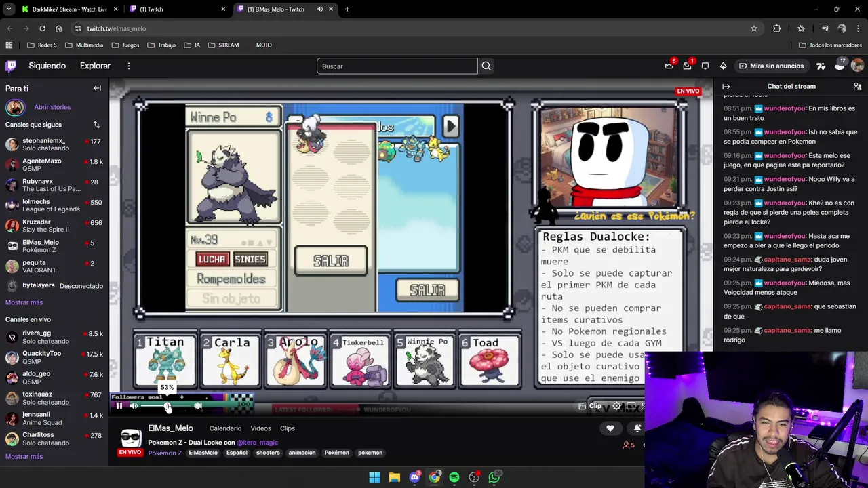Viewport: 868px width, 488px height.
Task: Open a new browser tab
Action: tap(347, 9)
